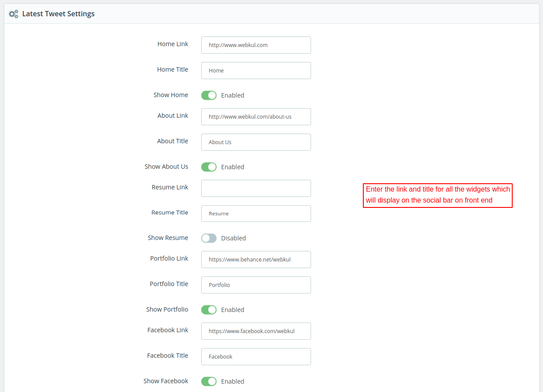Viewport: 543px width, 392px height.
Task: Edit the Resume Title field
Action: (256, 214)
